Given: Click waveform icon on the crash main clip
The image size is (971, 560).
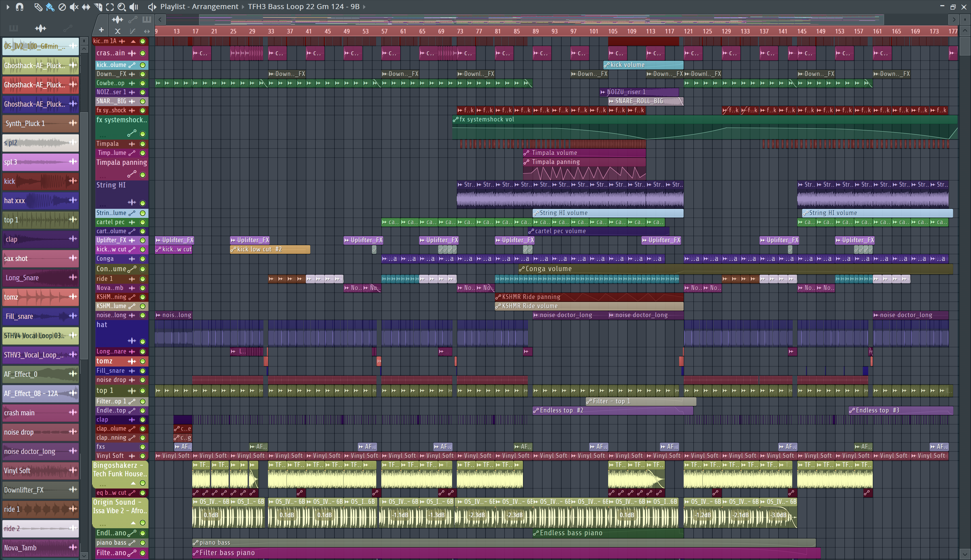Looking at the screenshot, I should point(73,412).
